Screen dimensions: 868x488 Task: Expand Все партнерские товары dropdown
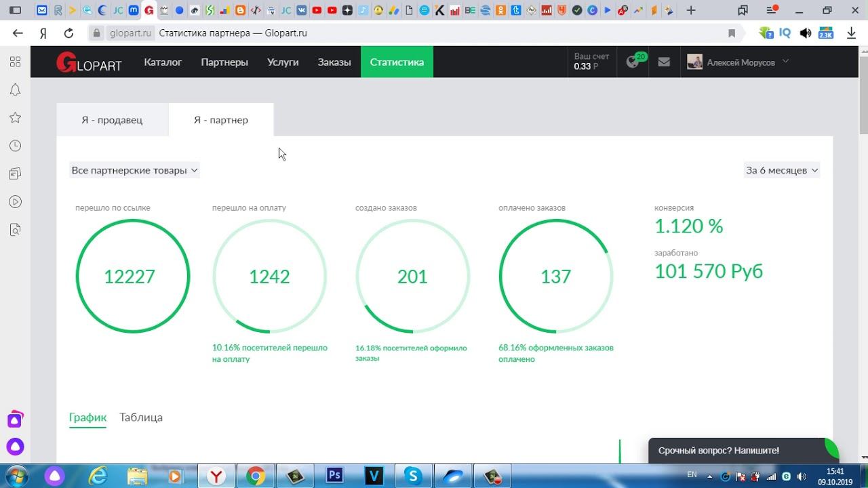134,170
